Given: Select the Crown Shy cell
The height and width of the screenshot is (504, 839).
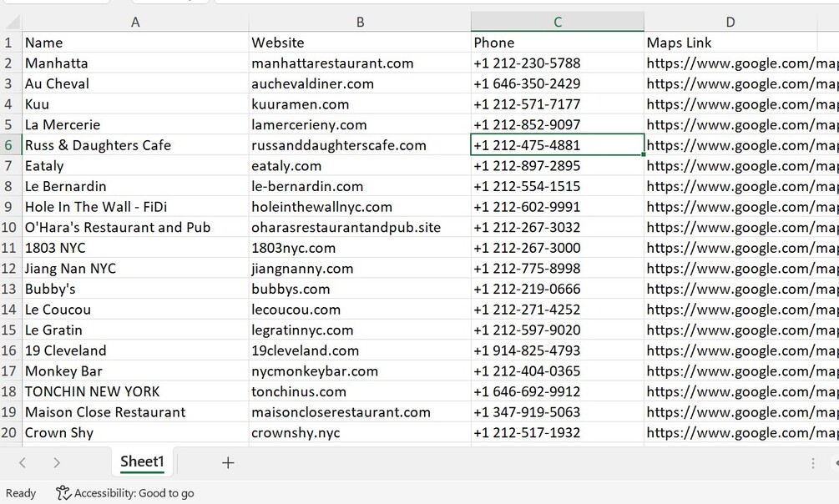Looking at the screenshot, I should 135,432.
